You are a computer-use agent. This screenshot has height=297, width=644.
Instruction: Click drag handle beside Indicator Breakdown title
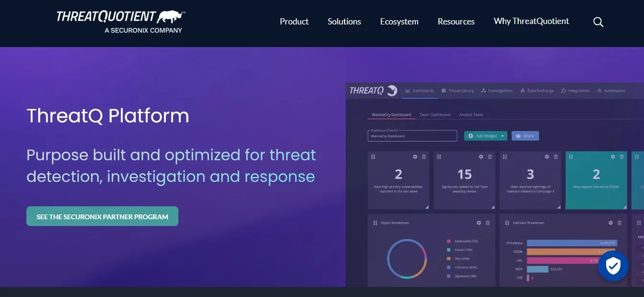point(507,223)
